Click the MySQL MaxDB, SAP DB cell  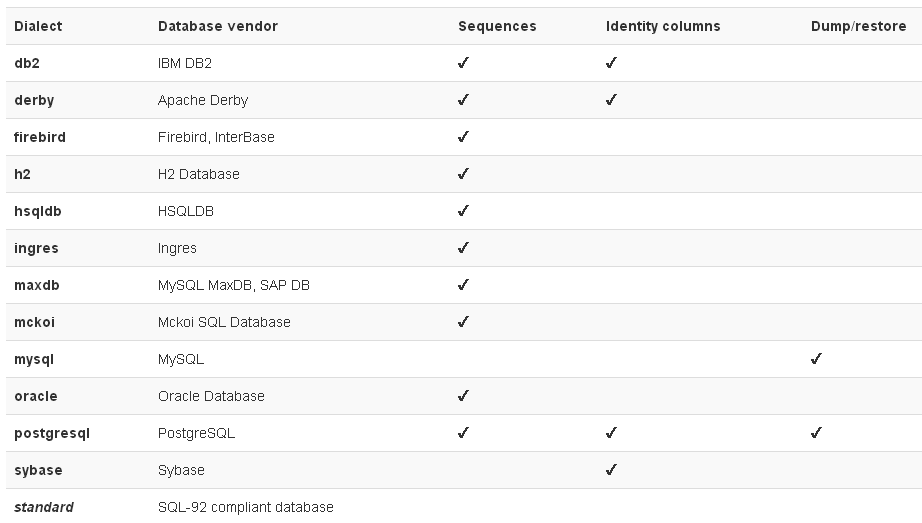[234, 285]
